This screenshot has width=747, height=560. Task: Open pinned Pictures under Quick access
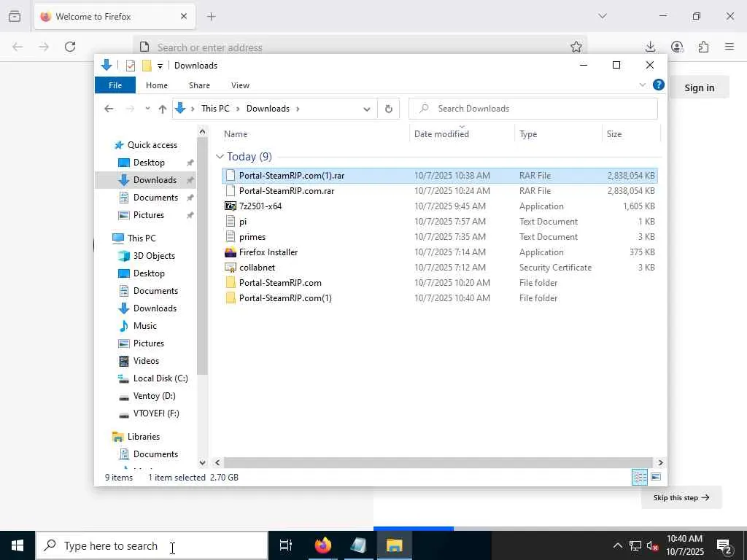click(148, 215)
